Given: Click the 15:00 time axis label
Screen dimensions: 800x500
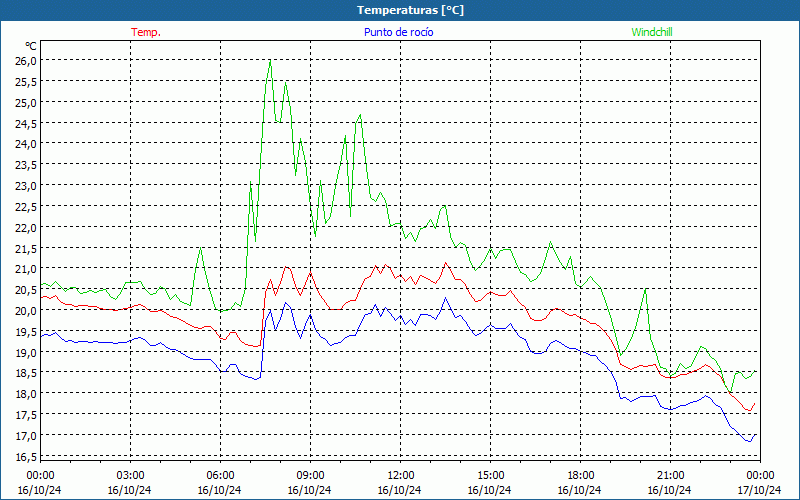Looking at the screenshot, I should [x=490, y=476].
